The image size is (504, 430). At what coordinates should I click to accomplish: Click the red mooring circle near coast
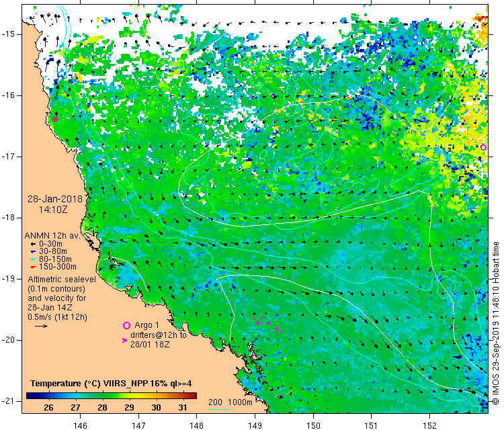tap(55, 119)
